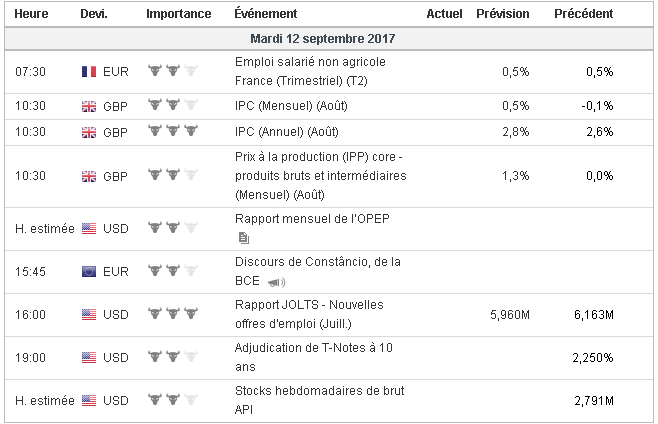Click the Prévision column header

point(503,14)
